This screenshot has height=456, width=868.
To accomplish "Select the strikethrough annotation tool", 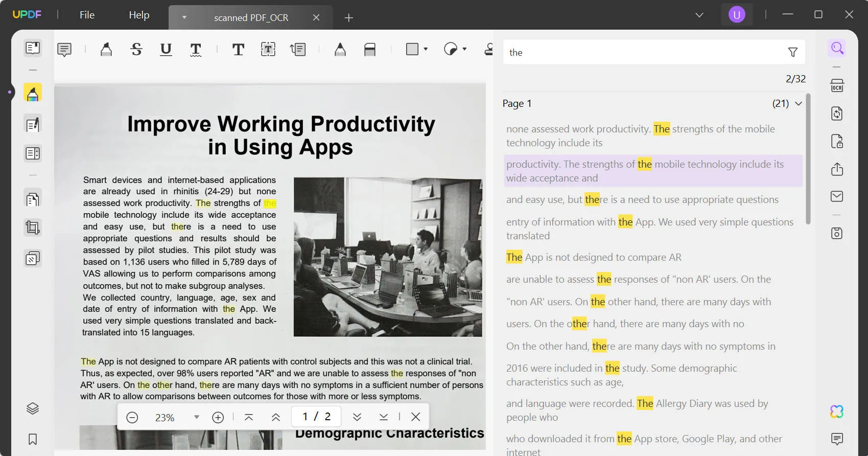I will click(x=136, y=50).
